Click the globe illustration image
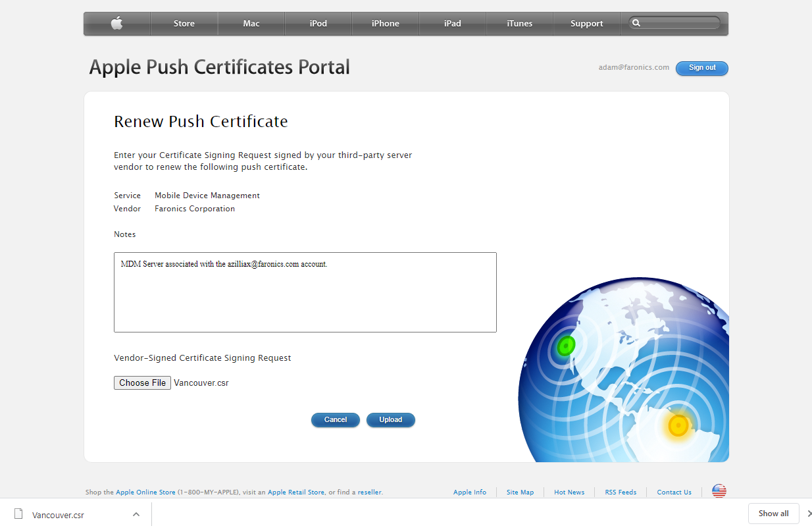Viewport: 812px width, 530px height. pyautogui.click(x=623, y=369)
